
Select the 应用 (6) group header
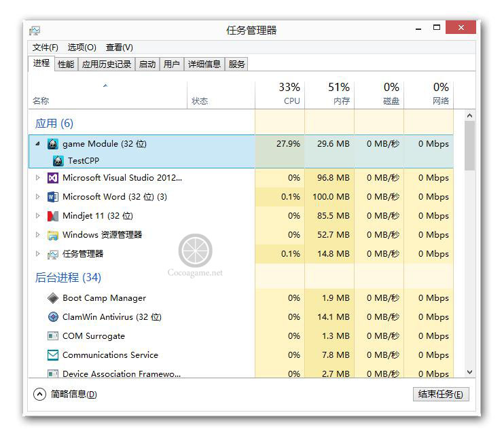tap(54, 124)
